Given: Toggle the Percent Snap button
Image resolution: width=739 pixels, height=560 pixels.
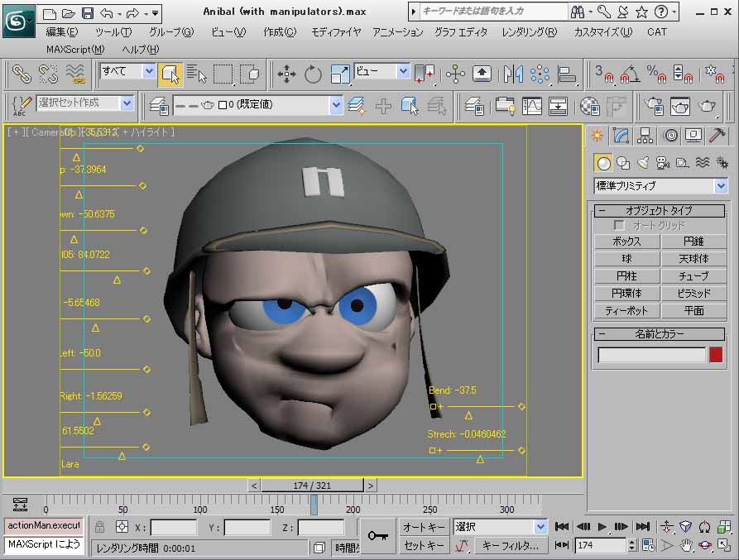Looking at the screenshot, I should pyautogui.click(x=656, y=74).
